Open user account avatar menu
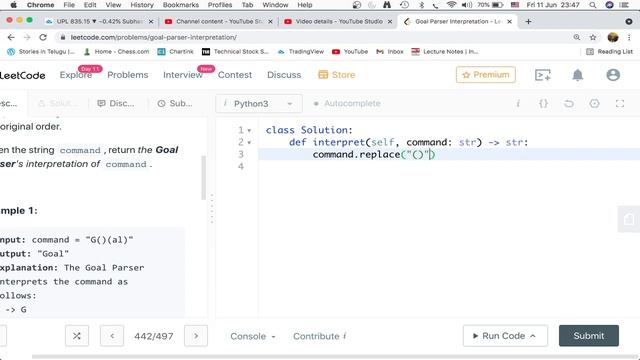The image size is (640, 360). point(613,75)
